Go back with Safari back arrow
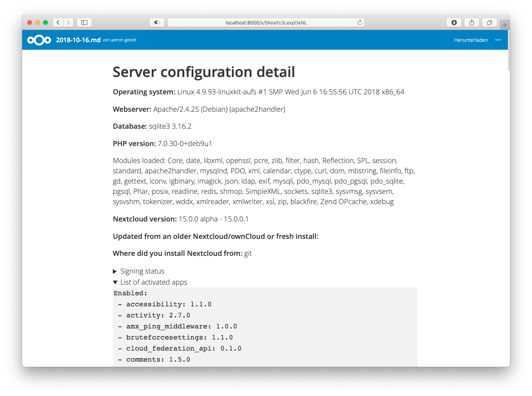 pos(58,23)
